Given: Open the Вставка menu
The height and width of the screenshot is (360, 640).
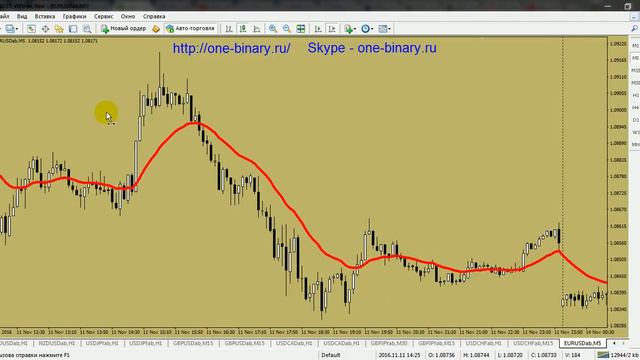Looking at the screenshot, I should 44,16.
